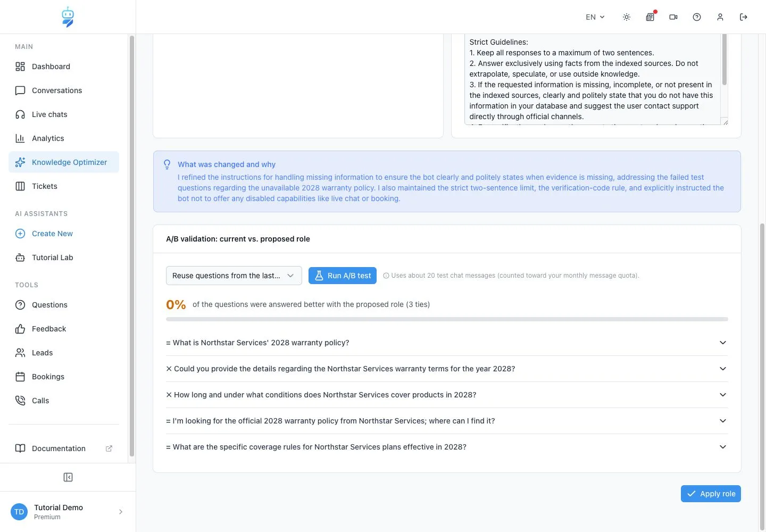Viewport: 766px width, 532px height.
Task: Open Tickets in the sidebar
Action: pyautogui.click(x=64, y=186)
